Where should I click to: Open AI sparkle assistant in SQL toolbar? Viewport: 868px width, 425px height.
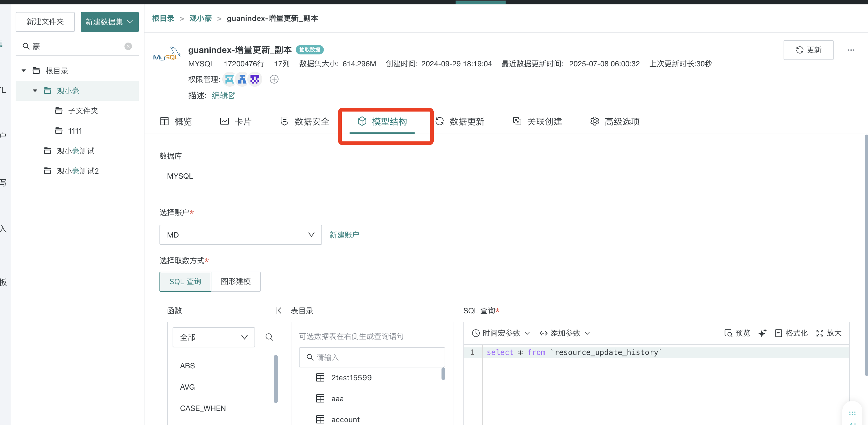[762, 333]
